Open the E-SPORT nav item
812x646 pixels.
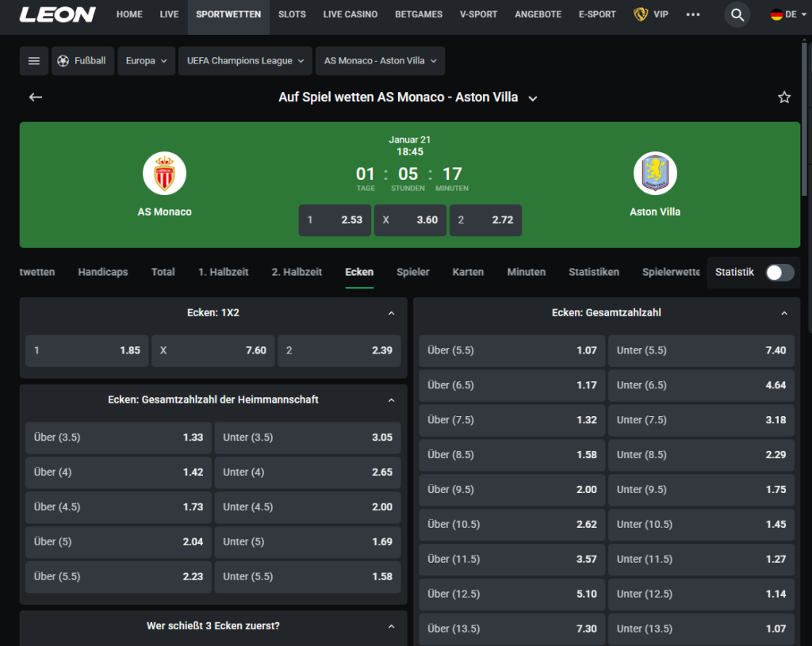pos(597,14)
